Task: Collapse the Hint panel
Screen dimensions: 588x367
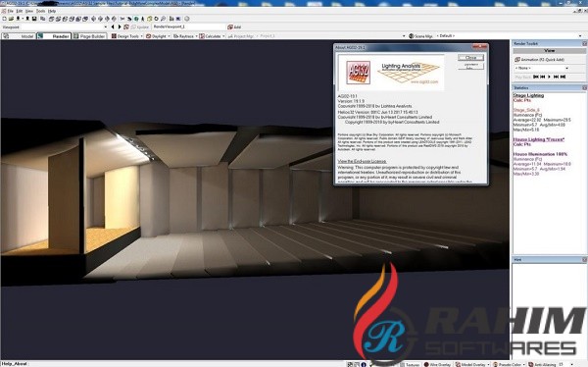Action: [x=584, y=260]
